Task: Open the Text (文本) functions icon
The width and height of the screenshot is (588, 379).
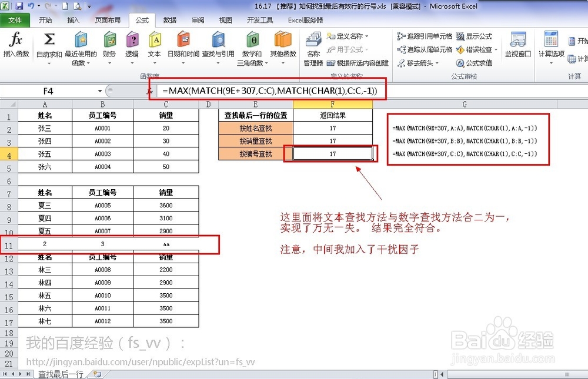Action: point(154,40)
